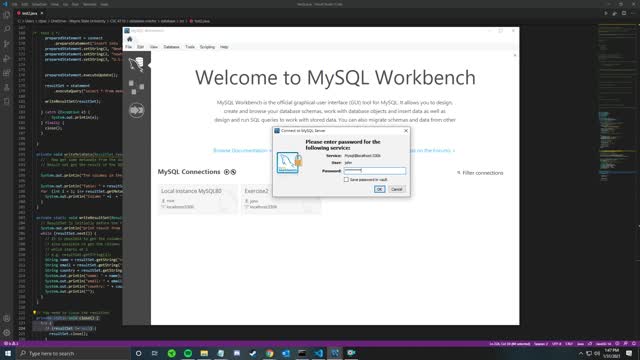
Task: Open Cortana circle icon on taskbar
Action: (138, 353)
